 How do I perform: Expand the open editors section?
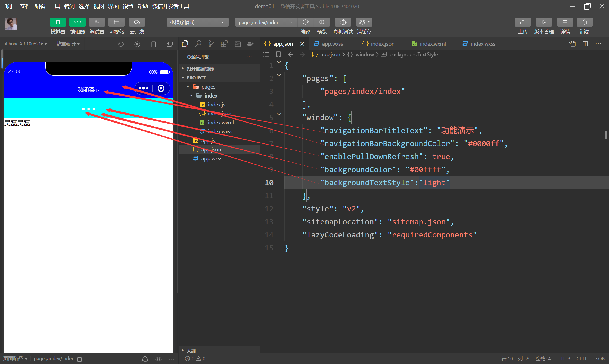tap(200, 69)
